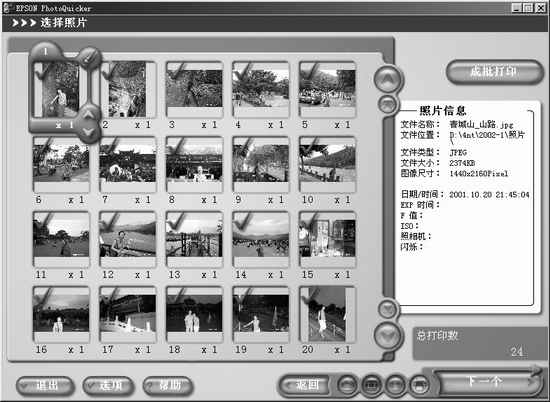
Task: Open the 选项 options button
Action: point(109,386)
